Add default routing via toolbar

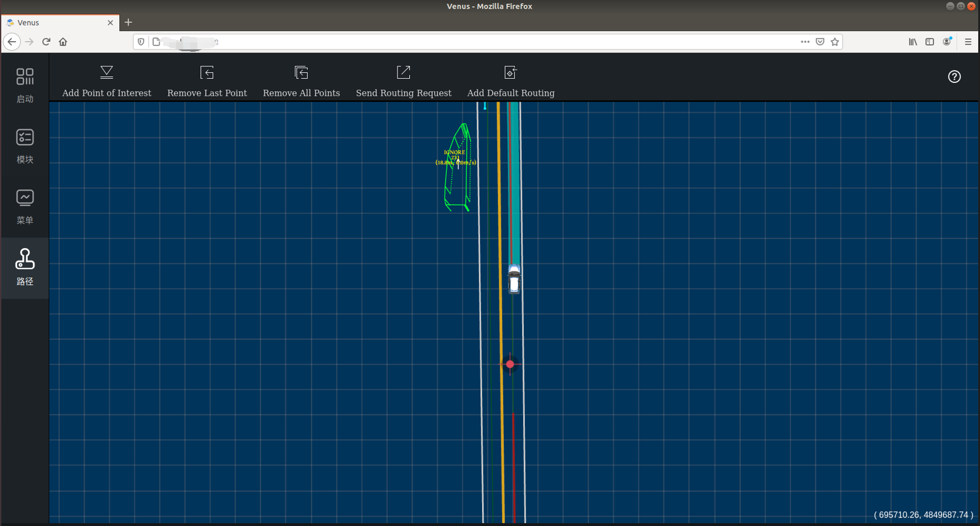pyautogui.click(x=510, y=73)
